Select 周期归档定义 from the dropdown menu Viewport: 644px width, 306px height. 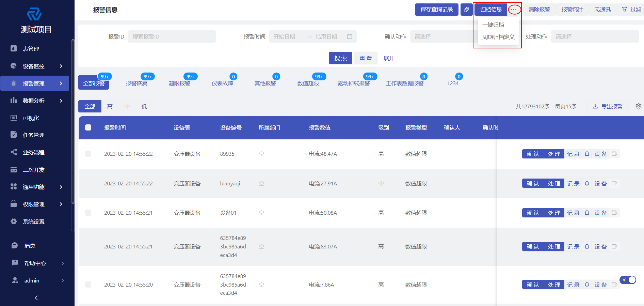[498, 37]
